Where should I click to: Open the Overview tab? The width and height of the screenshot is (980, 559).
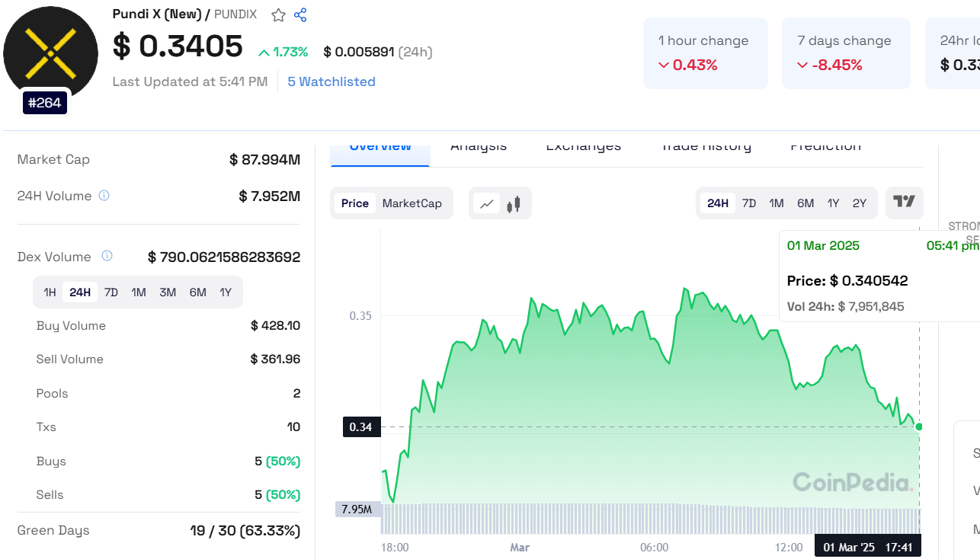380,147
